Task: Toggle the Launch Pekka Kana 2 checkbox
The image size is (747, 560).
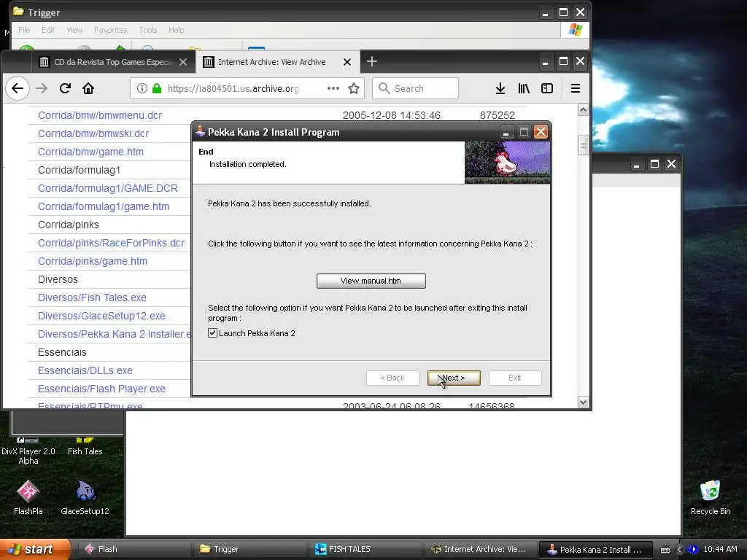Action: 212,333
